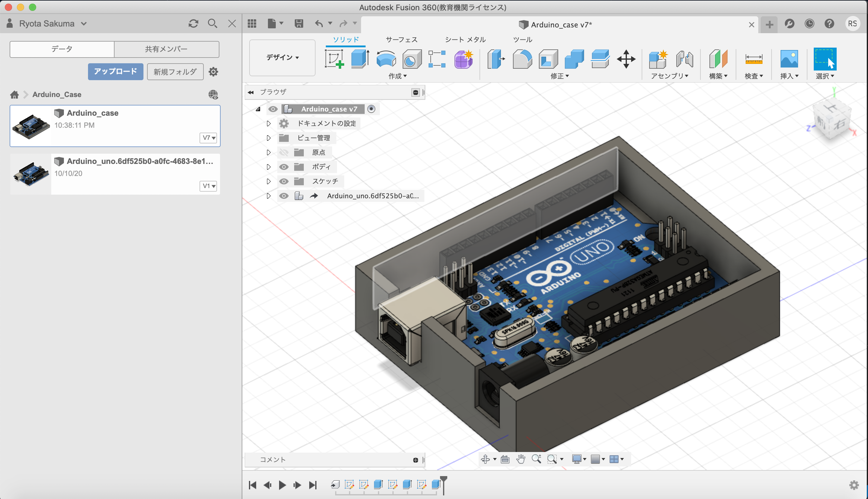Select the Create Sketch tool icon
The width and height of the screenshot is (868, 499).
pos(334,59)
